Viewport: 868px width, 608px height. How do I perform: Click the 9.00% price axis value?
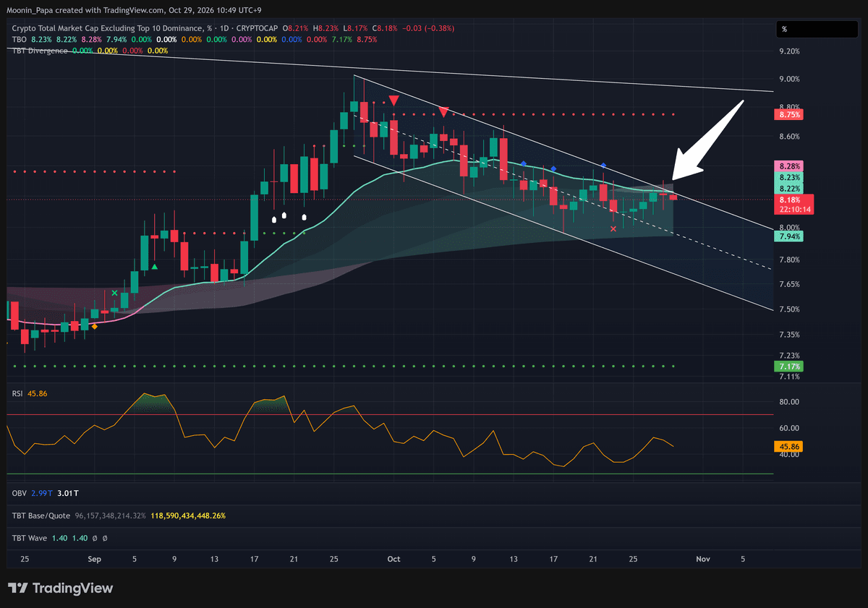(x=789, y=79)
